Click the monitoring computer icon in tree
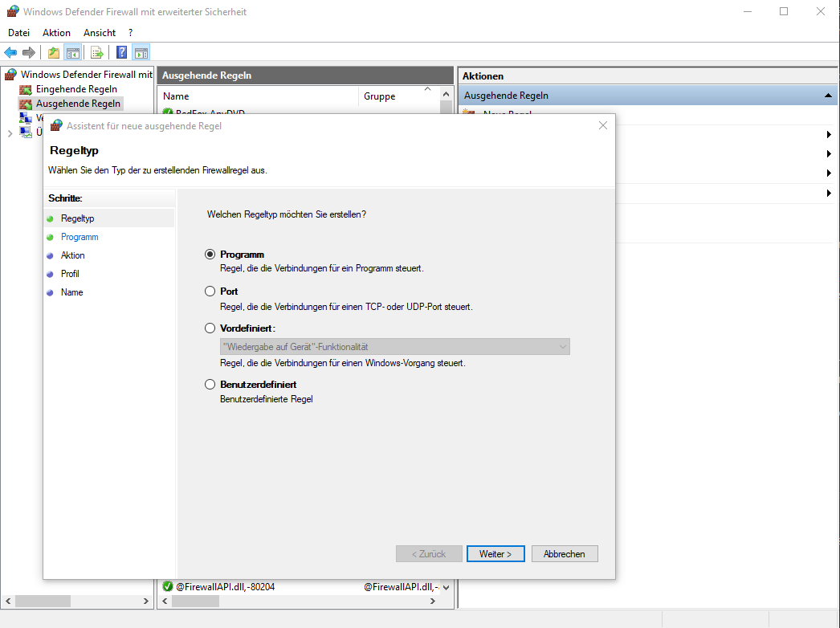 point(25,132)
